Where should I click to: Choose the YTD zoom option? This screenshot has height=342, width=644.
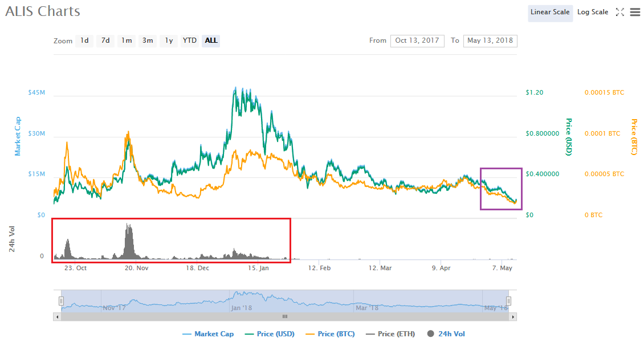[190, 40]
